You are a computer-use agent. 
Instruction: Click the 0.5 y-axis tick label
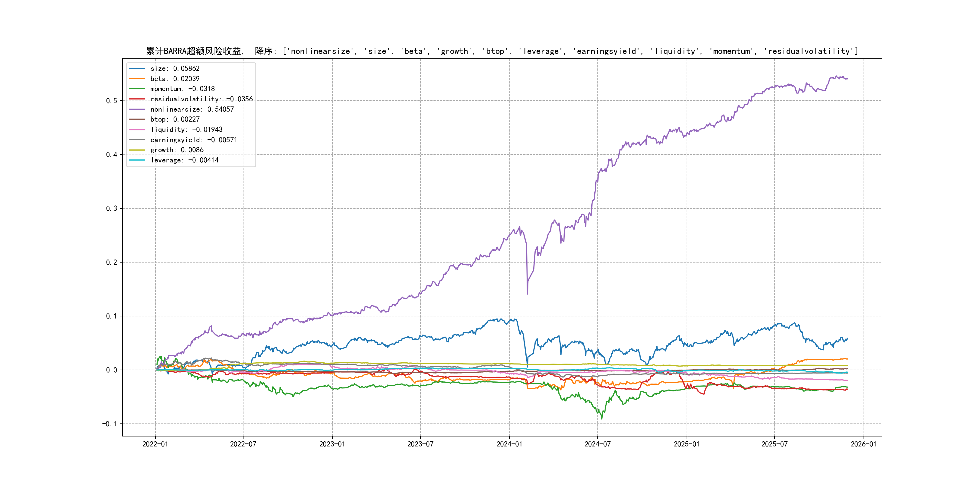(x=112, y=101)
